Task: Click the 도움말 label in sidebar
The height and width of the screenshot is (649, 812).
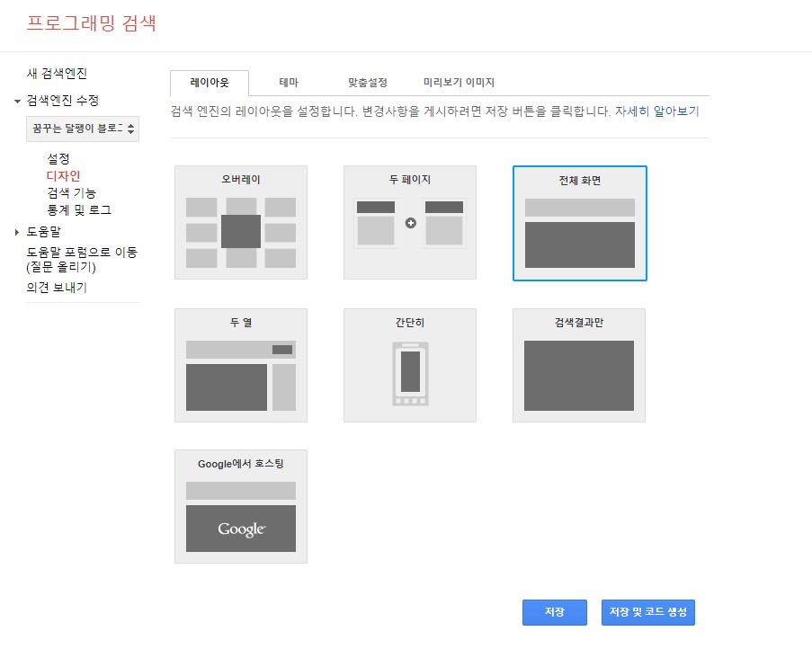Action: coord(43,232)
